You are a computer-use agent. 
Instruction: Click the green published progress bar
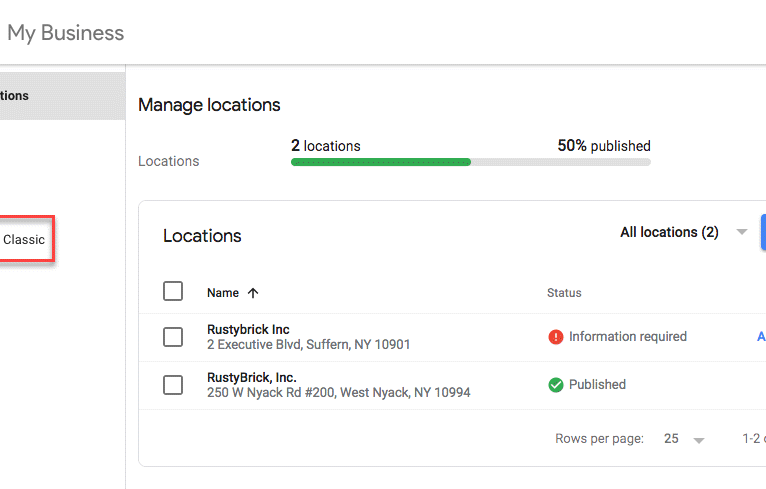point(381,162)
